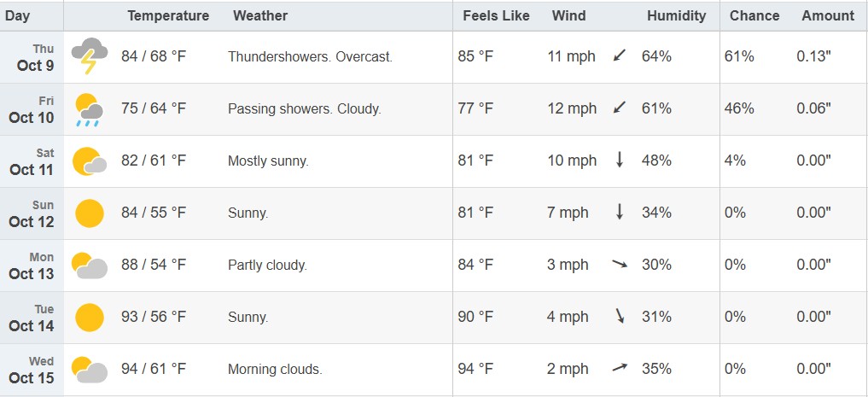This screenshot has height=397, width=868.
Task: Click the Humidity column header
Action: click(x=676, y=15)
